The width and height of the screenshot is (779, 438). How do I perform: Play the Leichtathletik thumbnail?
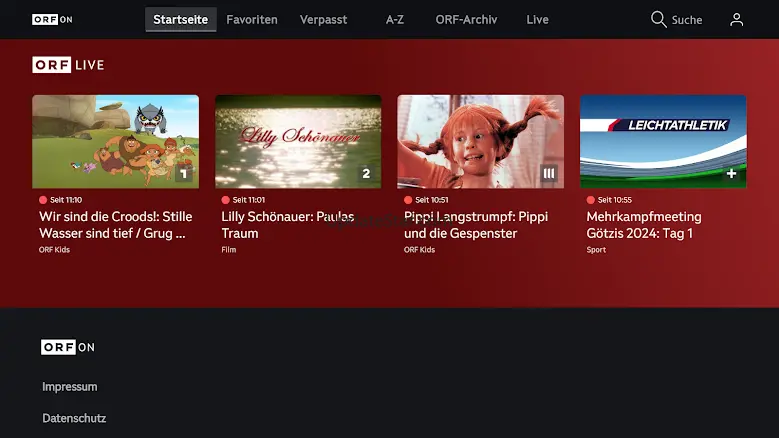(x=663, y=142)
